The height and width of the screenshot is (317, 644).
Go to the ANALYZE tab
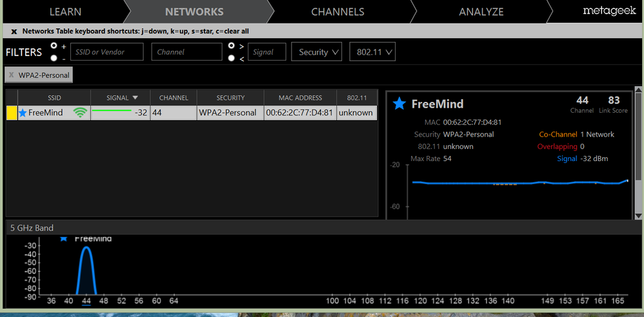point(481,12)
